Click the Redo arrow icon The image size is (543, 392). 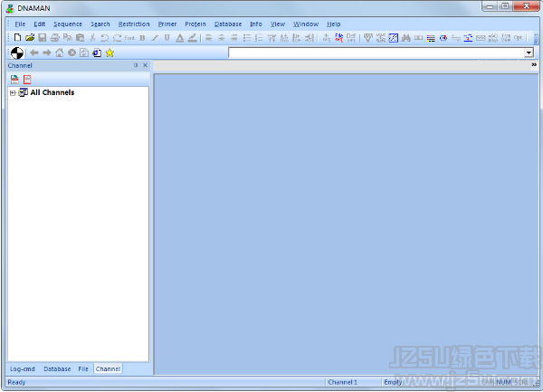point(117,37)
